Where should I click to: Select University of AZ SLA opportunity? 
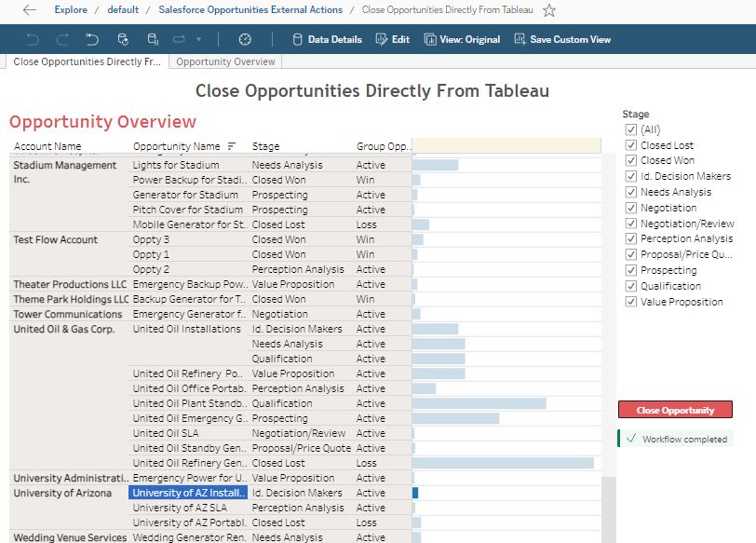click(x=180, y=508)
